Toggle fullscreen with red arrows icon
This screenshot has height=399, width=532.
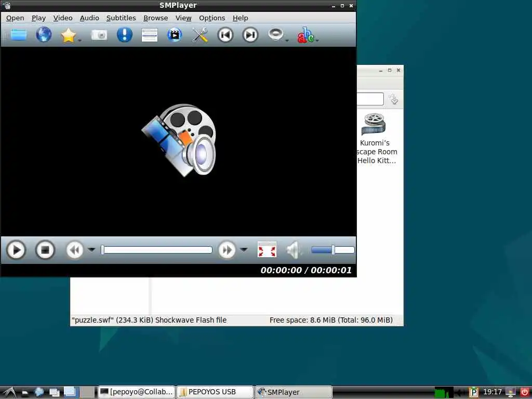[267, 250]
